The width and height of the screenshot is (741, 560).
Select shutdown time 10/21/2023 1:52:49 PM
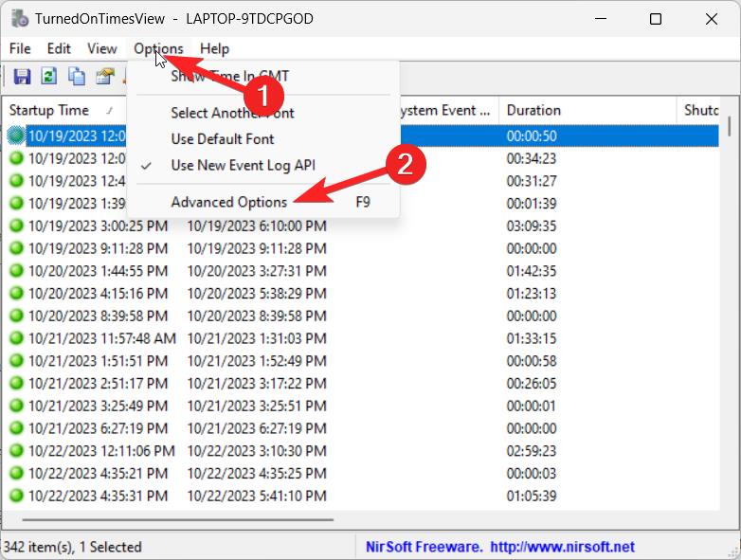[x=257, y=361]
